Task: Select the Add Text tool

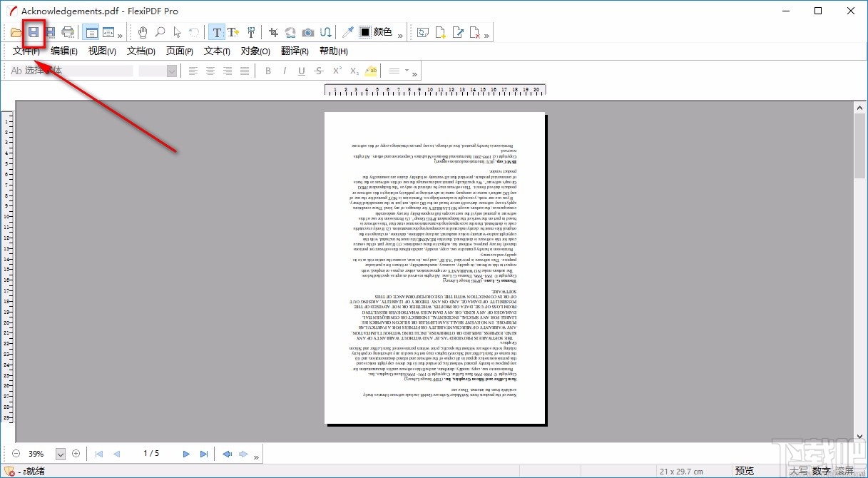Action: point(233,32)
